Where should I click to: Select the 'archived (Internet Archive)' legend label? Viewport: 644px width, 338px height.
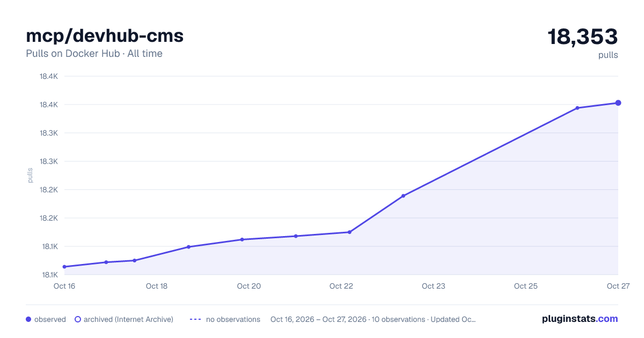pyautogui.click(x=128, y=319)
